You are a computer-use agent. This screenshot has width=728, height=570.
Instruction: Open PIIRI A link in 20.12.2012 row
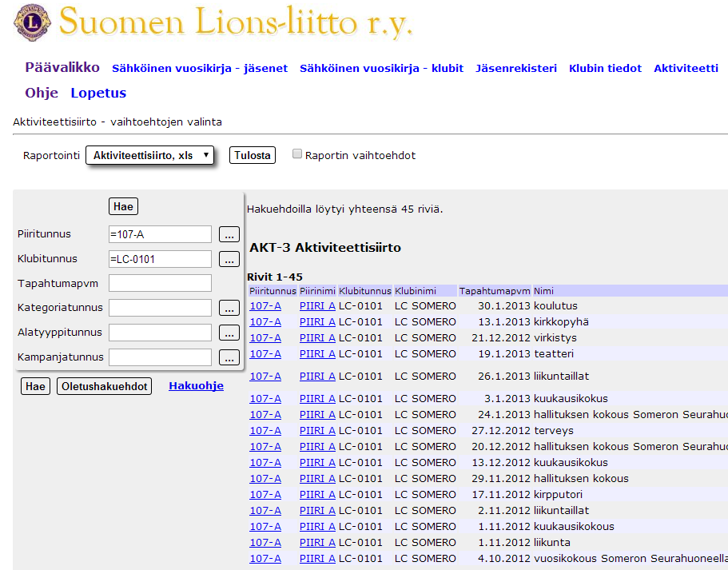click(x=317, y=446)
